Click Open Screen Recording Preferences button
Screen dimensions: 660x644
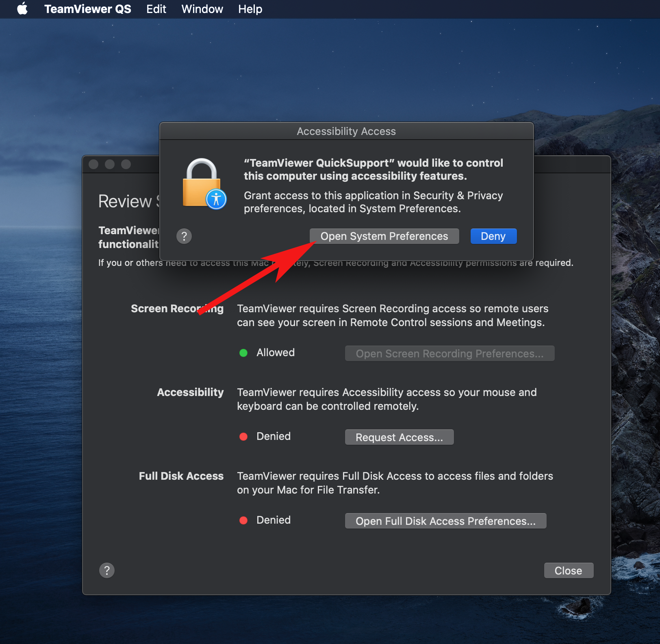pos(449,353)
